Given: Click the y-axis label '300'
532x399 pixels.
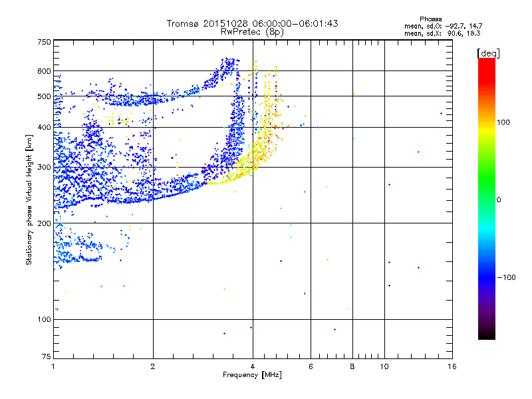Looking at the screenshot, I should (x=44, y=168).
